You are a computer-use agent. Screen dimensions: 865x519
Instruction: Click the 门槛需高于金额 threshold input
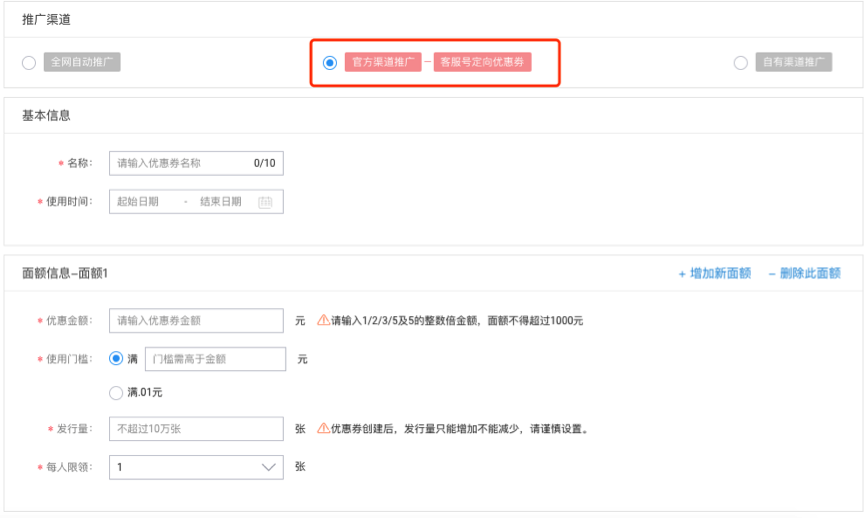(x=214, y=359)
